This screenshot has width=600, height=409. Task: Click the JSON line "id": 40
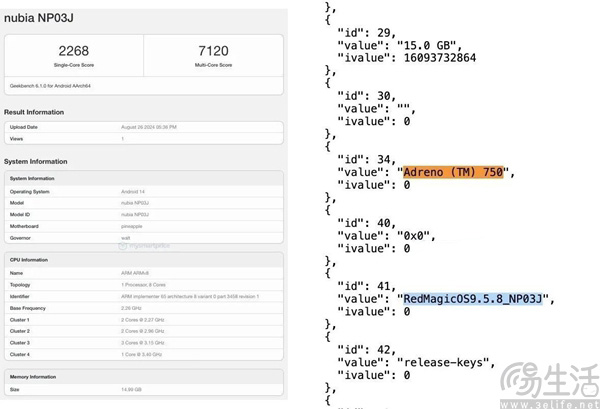[x=367, y=223]
